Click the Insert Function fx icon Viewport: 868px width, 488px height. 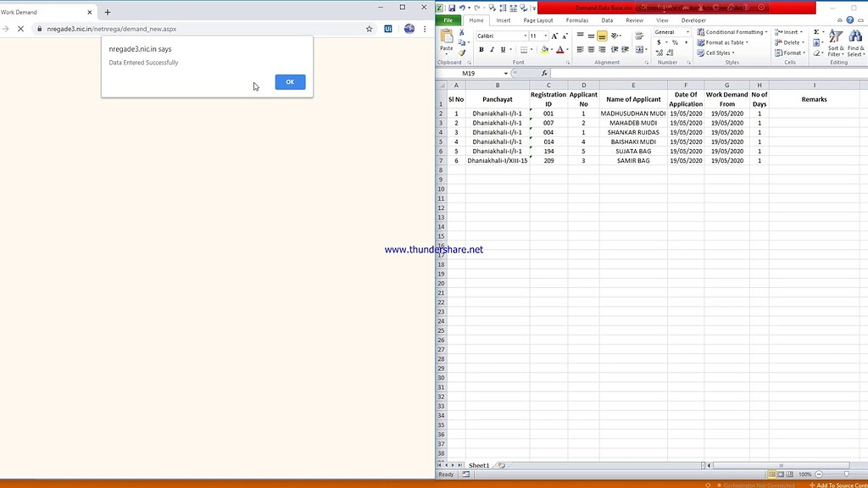543,73
